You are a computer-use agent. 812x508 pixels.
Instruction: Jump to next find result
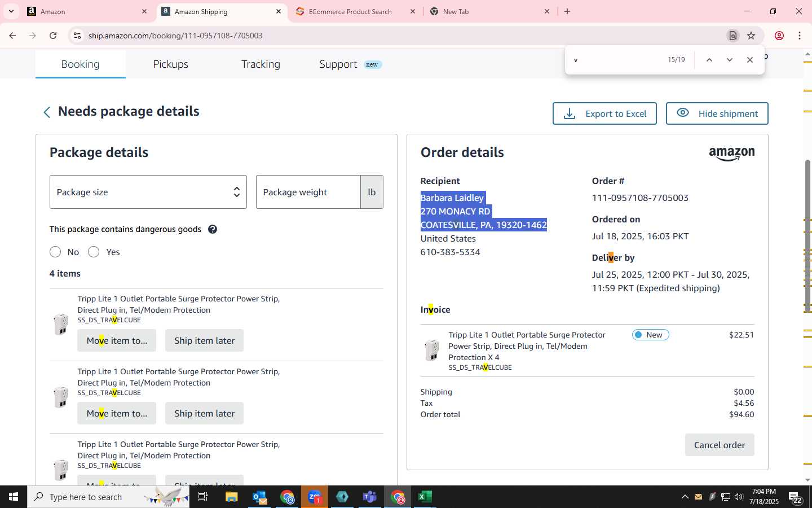point(730,60)
